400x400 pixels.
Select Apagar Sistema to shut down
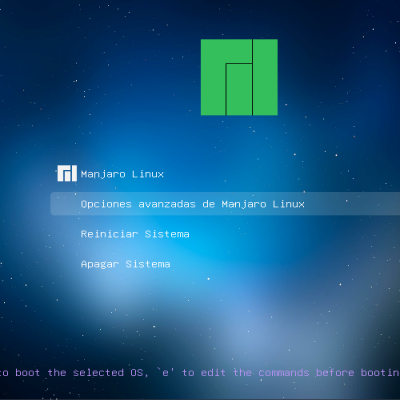tap(125, 264)
